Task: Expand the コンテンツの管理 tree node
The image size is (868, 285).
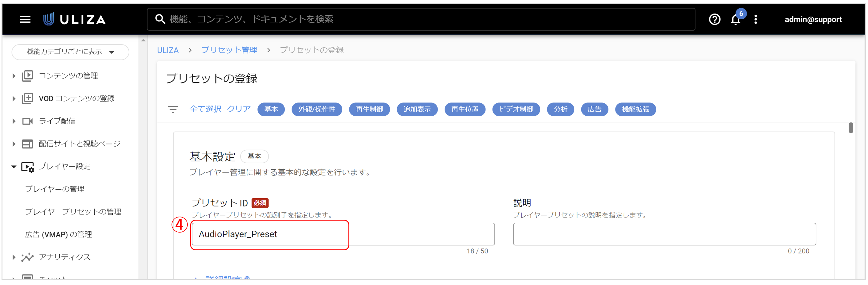Action: [x=14, y=76]
